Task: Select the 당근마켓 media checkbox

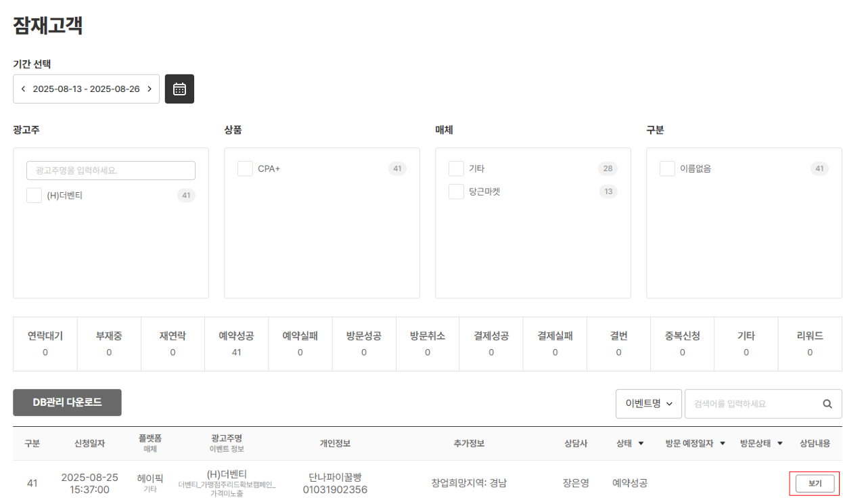Action: pos(456,191)
